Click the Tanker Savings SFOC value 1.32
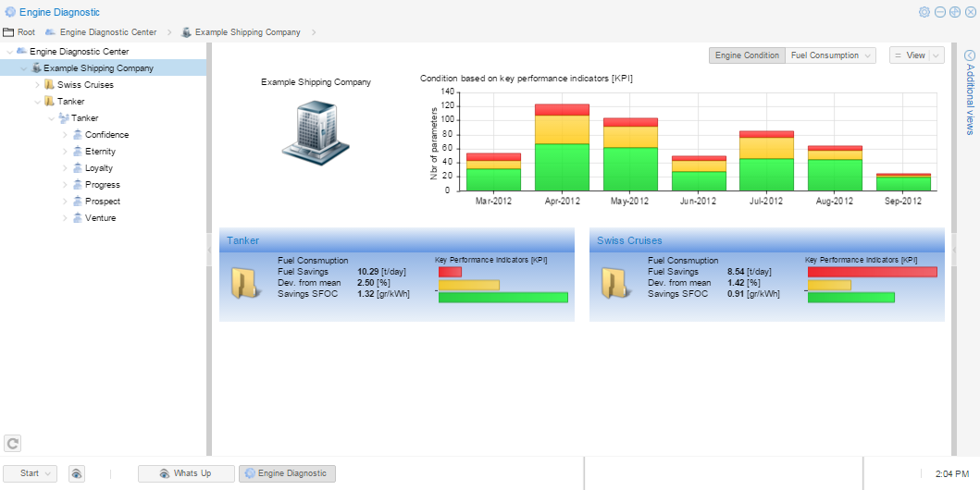Screen dimensions: 980x490 pyautogui.click(x=366, y=293)
